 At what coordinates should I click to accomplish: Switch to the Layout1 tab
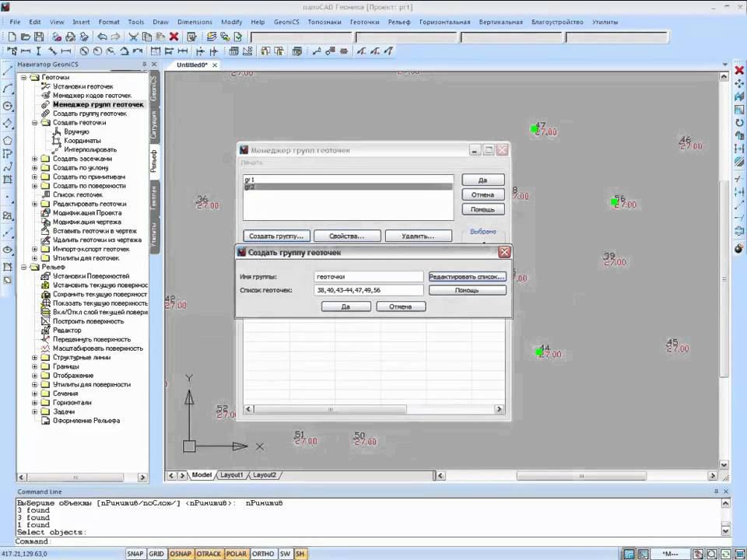pos(232,475)
